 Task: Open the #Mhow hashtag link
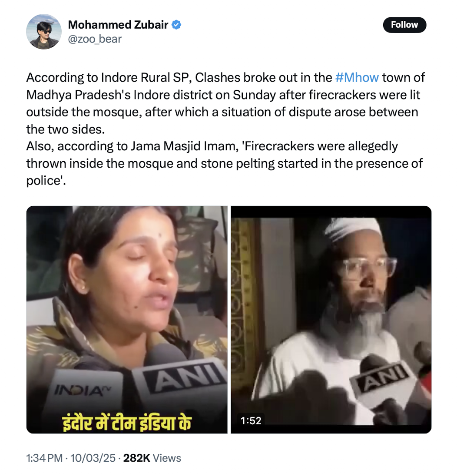click(357, 77)
